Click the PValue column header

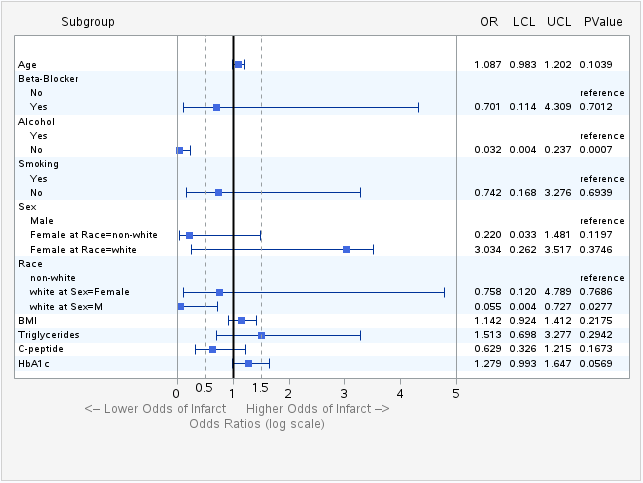(603, 21)
